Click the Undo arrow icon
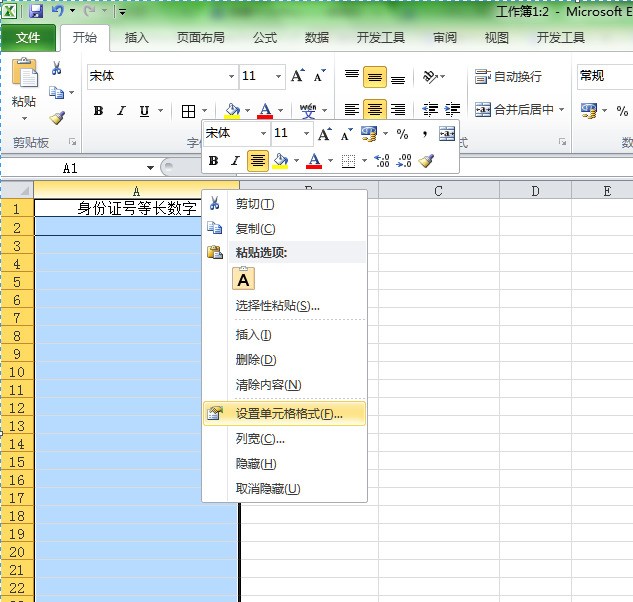This screenshot has width=633, height=602. 58,11
